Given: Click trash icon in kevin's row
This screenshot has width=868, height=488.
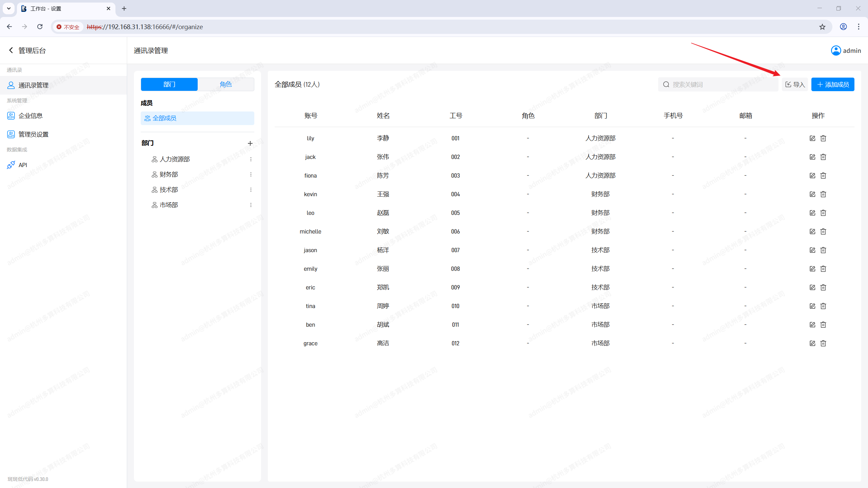Looking at the screenshot, I should point(823,194).
